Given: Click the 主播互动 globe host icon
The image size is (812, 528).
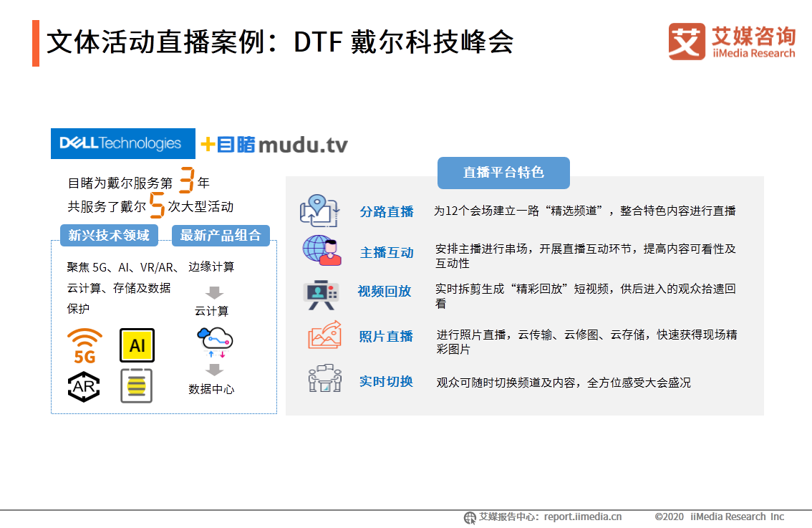Looking at the screenshot, I should (322, 250).
